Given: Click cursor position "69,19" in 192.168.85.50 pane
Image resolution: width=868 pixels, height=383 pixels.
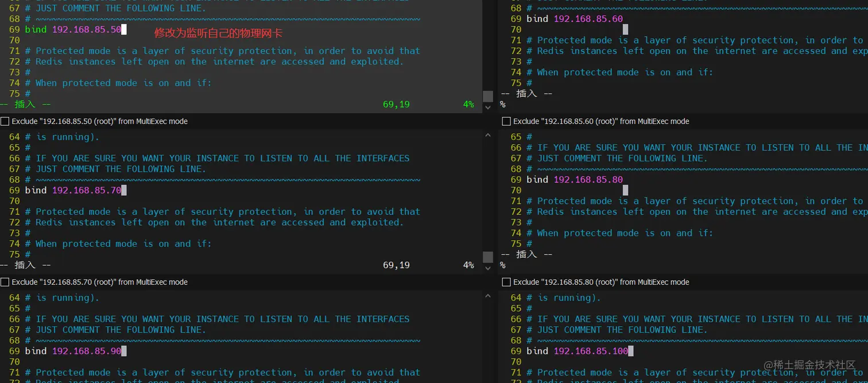Looking at the screenshot, I should point(396,105).
